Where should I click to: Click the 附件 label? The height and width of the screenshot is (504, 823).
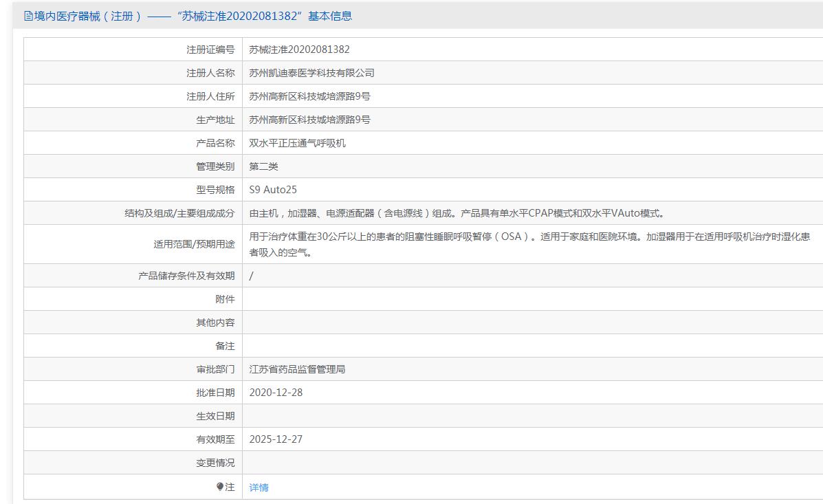pyautogui.click(x=225, y=299)
